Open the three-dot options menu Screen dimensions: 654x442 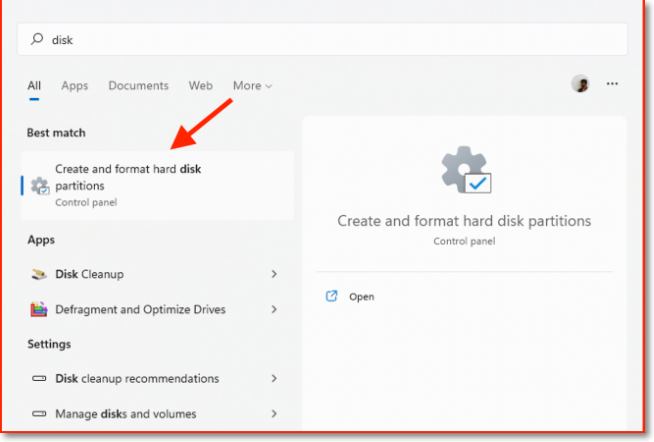(612, 84)
